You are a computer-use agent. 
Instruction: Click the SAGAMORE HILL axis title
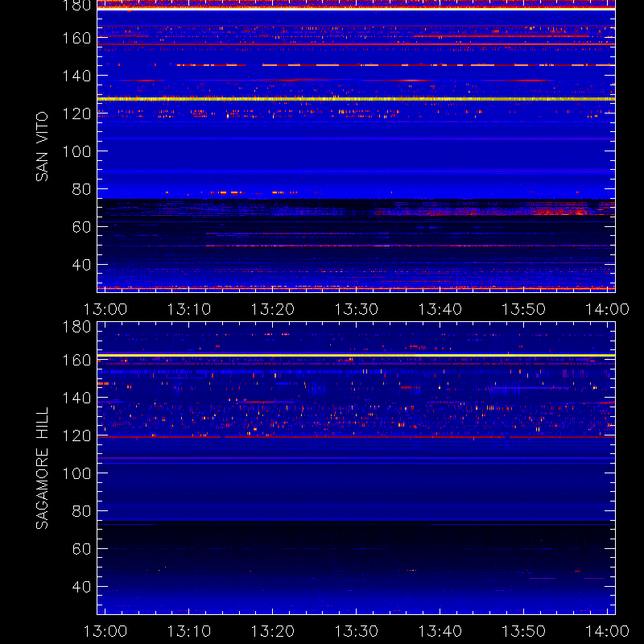click(x=43, y=469)
